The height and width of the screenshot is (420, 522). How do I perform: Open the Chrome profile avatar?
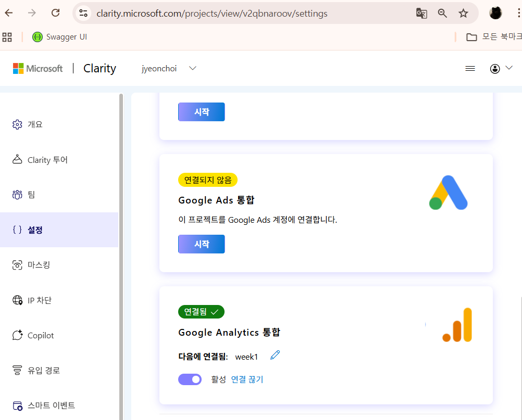pos(495,13)
